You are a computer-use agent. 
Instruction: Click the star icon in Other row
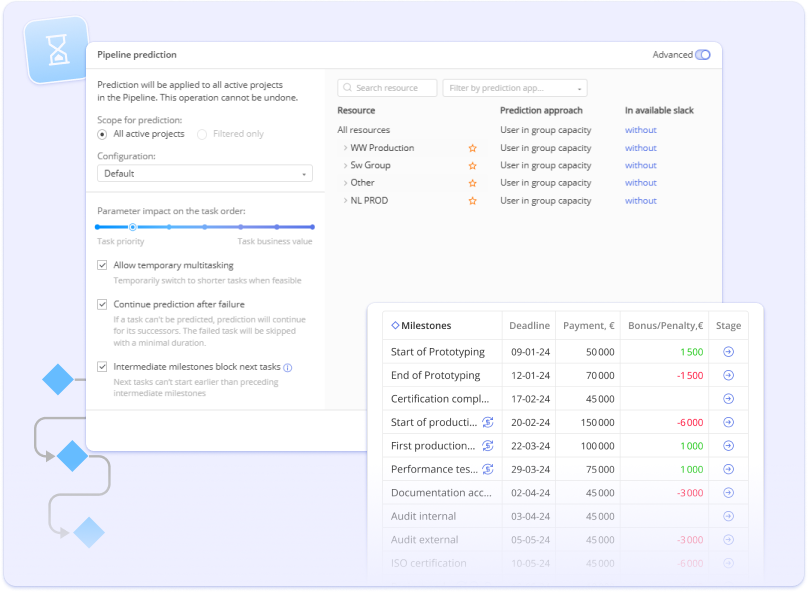(473, 183)
